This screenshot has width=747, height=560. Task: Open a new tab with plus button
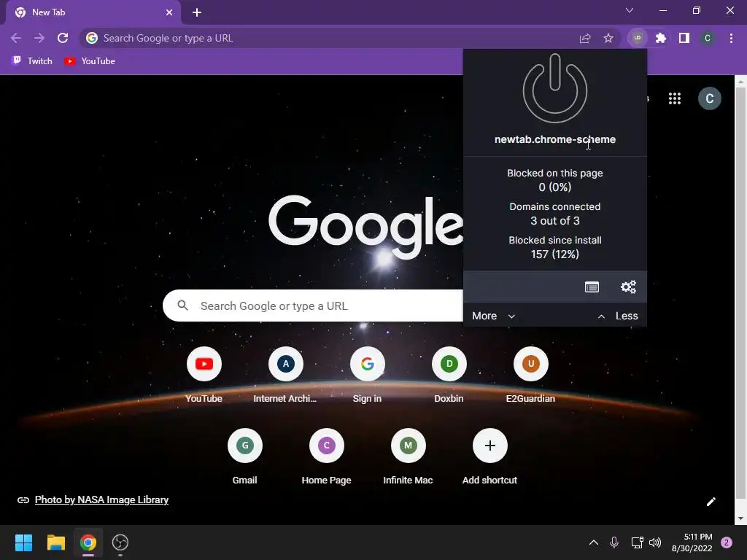coord(197,12)
